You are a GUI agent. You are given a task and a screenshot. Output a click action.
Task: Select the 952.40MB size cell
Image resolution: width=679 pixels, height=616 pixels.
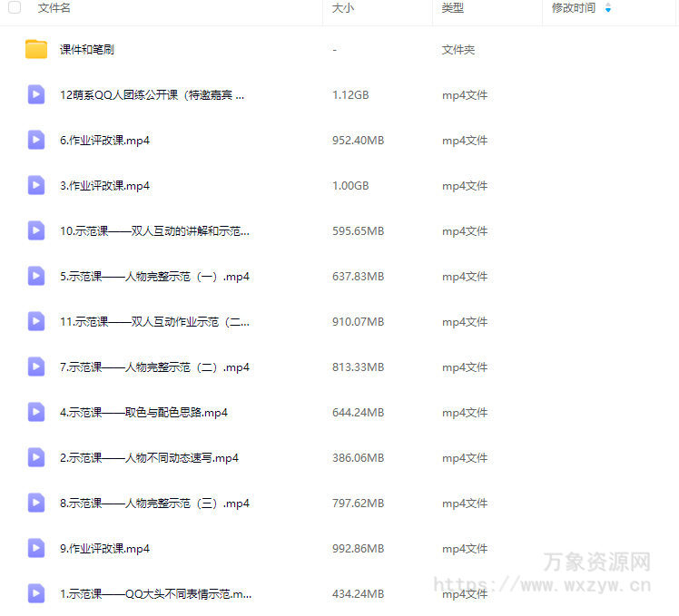(359, 141)
